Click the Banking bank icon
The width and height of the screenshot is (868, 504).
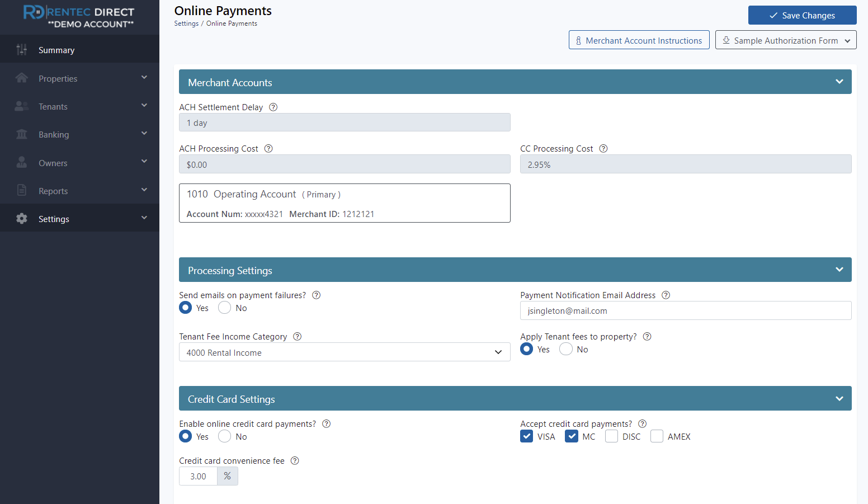pyautogui.click(x=21, y=134)
